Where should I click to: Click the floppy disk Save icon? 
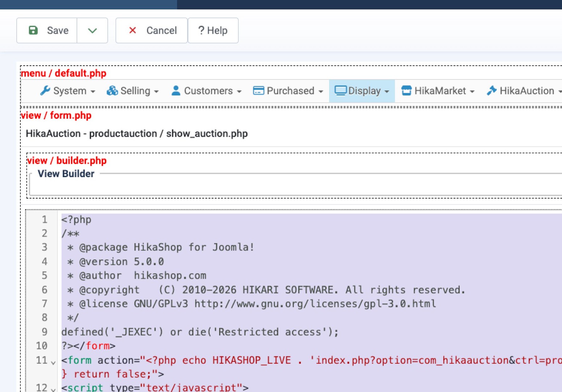point(33,30)
